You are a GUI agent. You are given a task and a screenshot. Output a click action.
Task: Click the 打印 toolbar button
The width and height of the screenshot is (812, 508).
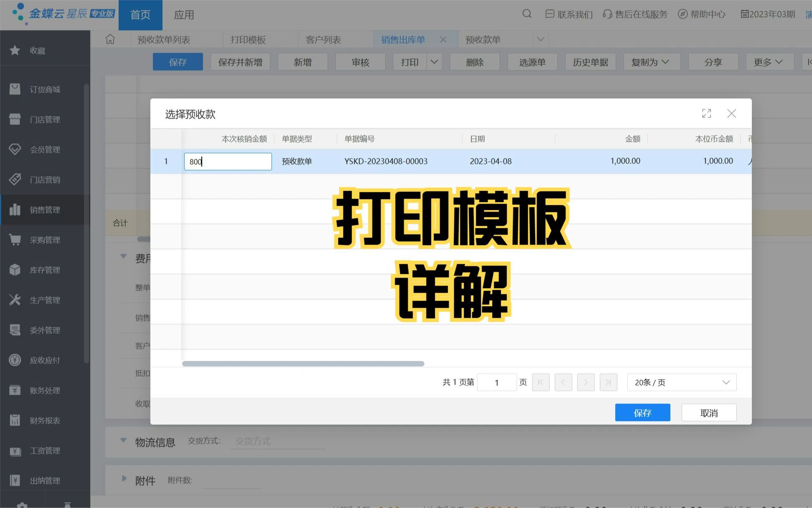[410, 62]
